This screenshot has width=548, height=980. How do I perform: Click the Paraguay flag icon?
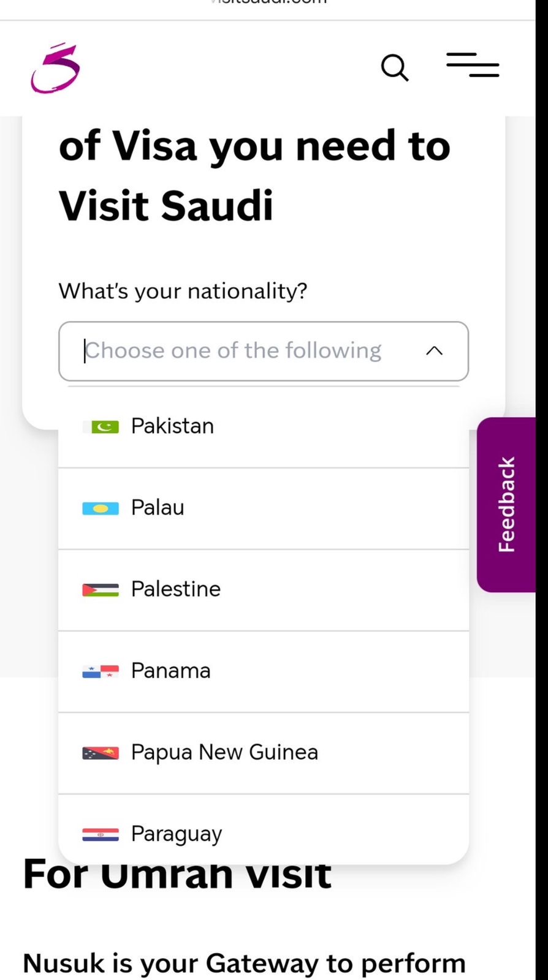tap(101, 834)
